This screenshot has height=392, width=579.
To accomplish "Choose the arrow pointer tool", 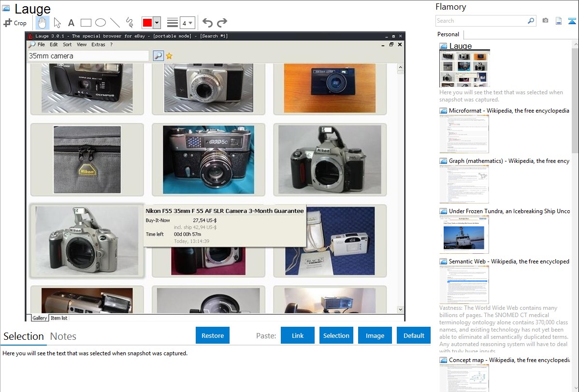I will click(x=57, y=23).
